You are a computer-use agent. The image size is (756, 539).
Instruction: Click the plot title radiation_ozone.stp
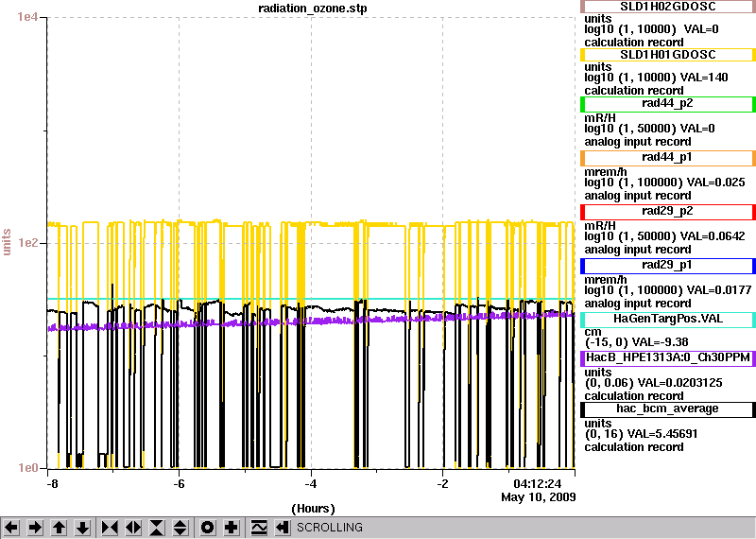click(x=313, y=9)
